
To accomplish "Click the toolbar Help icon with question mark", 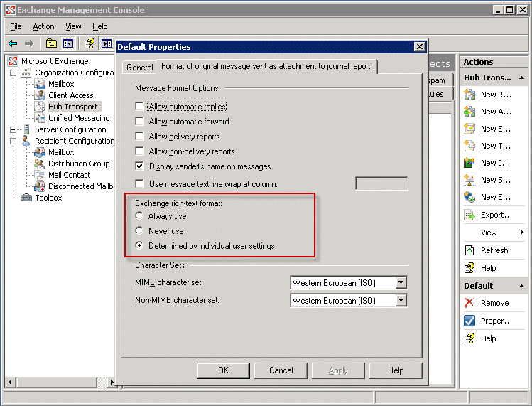I will (89, 43).
